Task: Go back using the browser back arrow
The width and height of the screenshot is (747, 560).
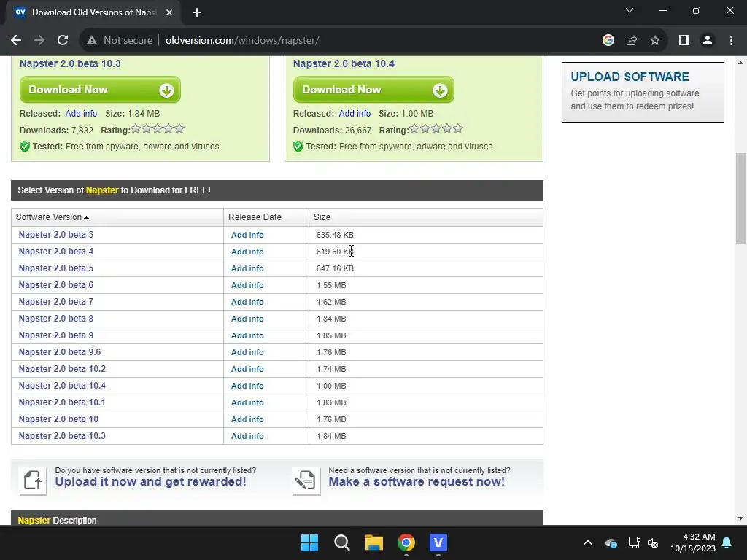Action: 16,41
